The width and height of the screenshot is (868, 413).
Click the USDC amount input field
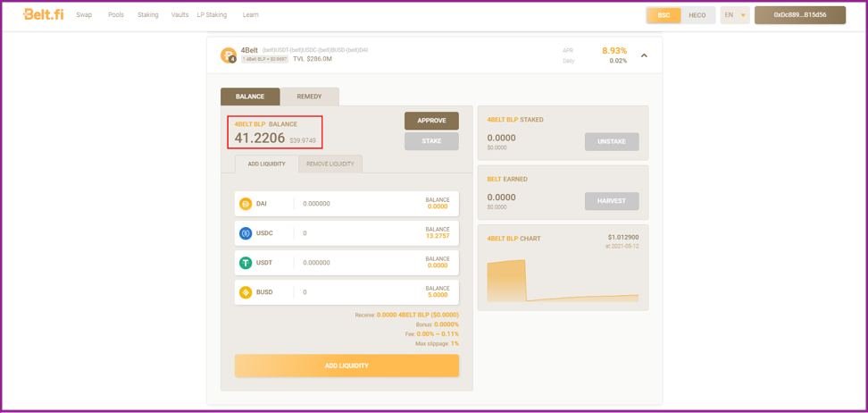[x=357, y=233]
